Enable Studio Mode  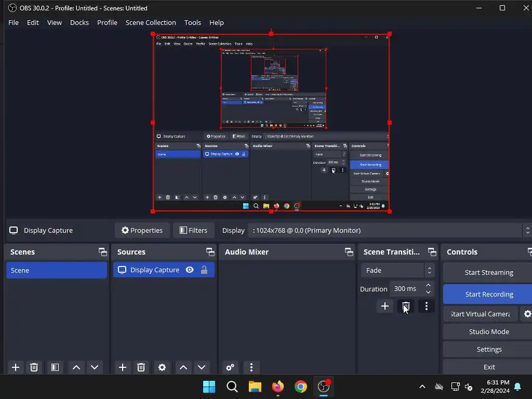pos(488,331)
